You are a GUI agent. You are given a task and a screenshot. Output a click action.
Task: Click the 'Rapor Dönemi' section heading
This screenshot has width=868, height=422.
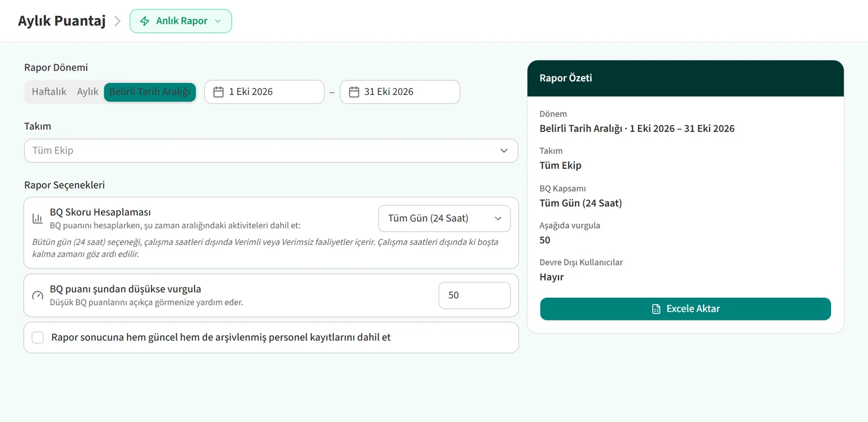click(56, 67)
